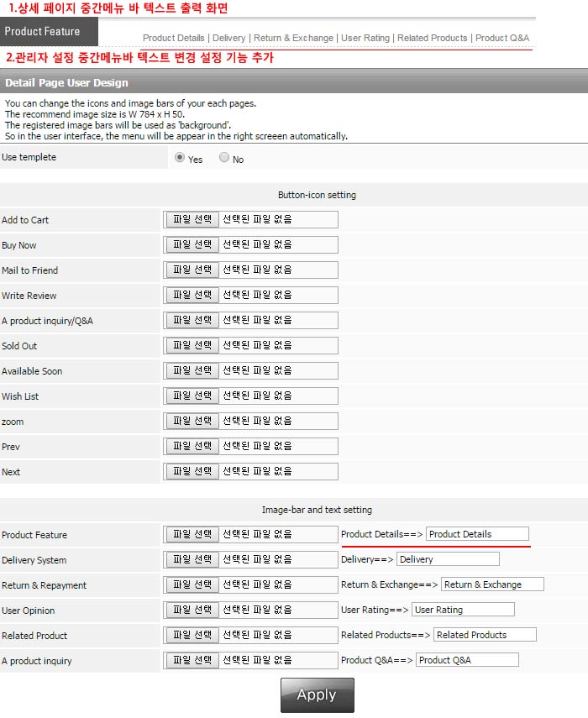The image size is (588, 718).
Task: Choose a file for Write Review icon
Action: point(192,296)
